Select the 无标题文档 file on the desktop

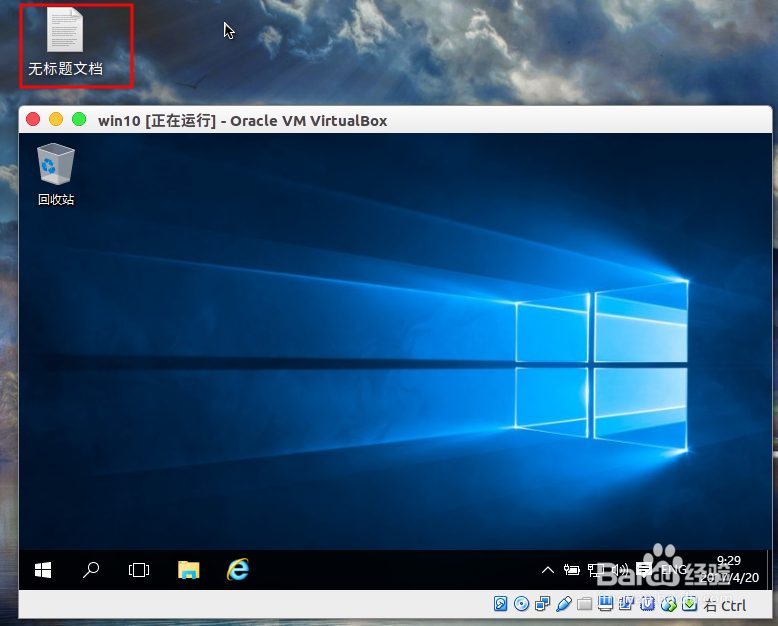tap(65, 43)
